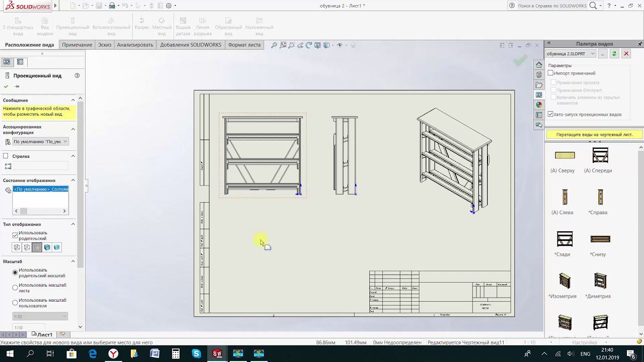This screenshot has height=362, width=644.
Task: Open the Формат листа tab
Action: pos(245,45)
